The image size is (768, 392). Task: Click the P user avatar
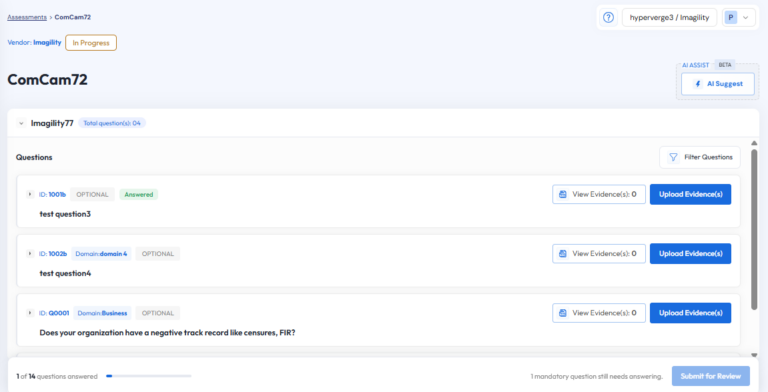(x=731, y=18)
